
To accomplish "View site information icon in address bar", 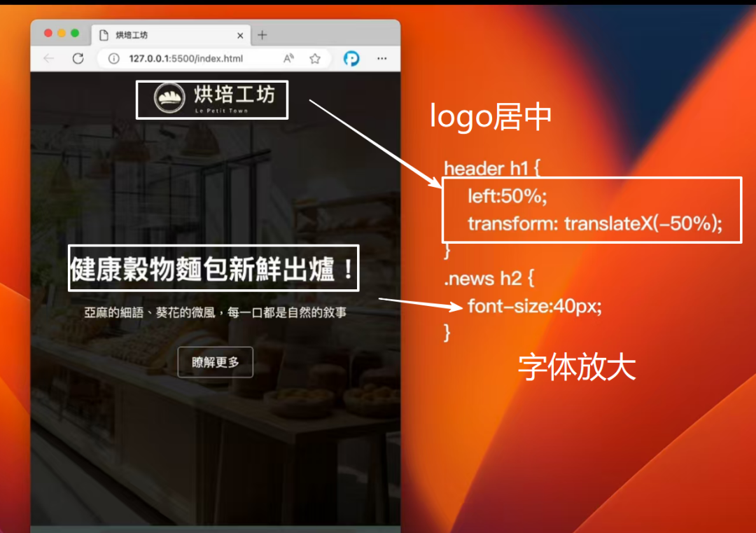I will (x=113, y=59).
